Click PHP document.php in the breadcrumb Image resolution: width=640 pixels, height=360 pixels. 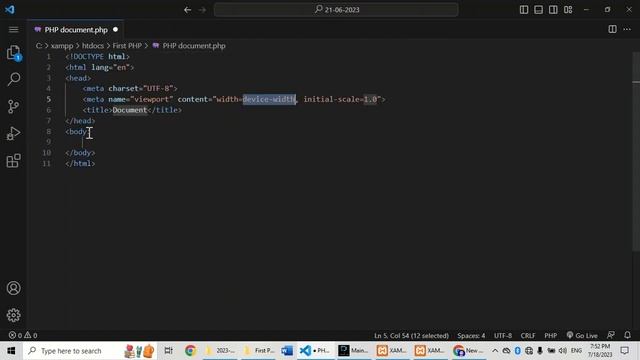tap(194, 46)
